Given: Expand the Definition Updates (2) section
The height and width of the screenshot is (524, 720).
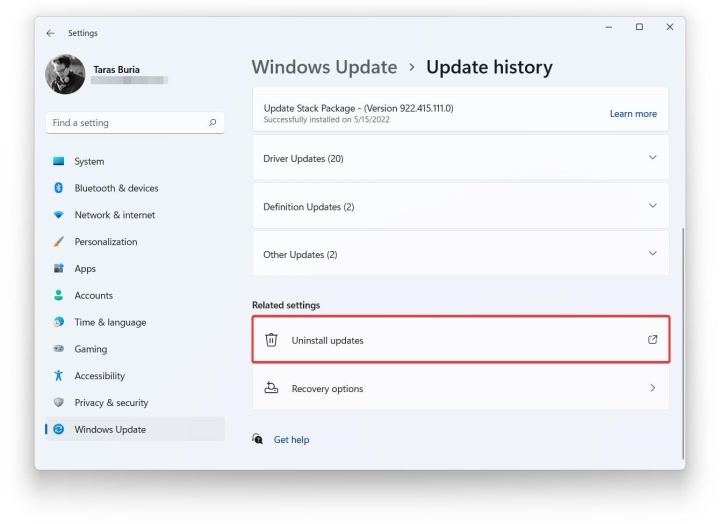Looking at the screenshot, I should click(653, 206).
